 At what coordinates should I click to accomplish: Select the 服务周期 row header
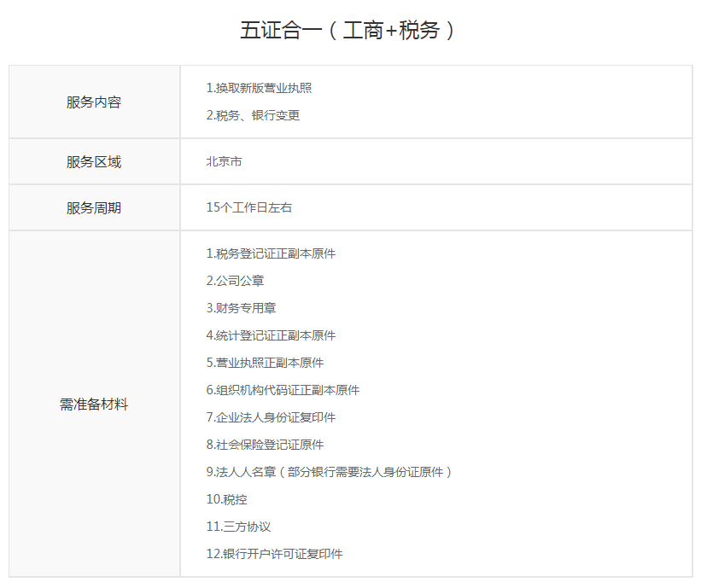tap(94, 207)
